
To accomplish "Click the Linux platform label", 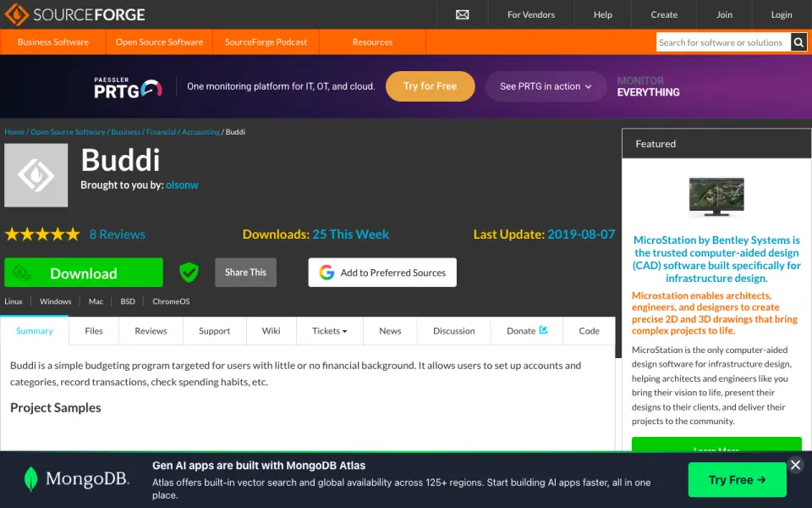I will coord(14,301).
